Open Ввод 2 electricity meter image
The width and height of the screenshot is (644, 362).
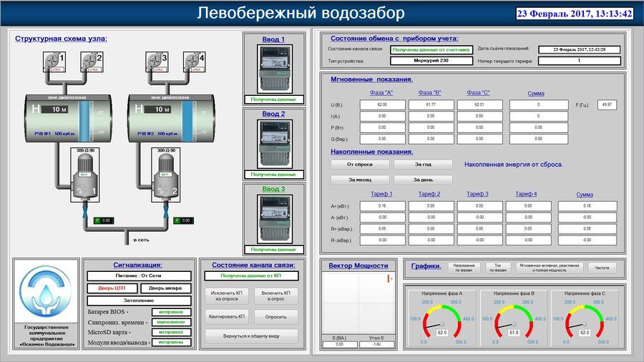(x=274, y=144)
